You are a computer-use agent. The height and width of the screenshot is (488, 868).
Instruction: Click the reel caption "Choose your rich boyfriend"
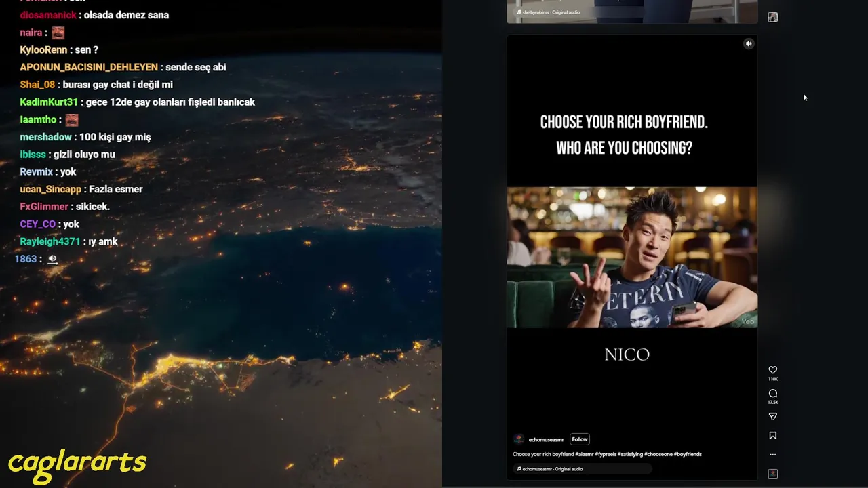coord(543,454)
